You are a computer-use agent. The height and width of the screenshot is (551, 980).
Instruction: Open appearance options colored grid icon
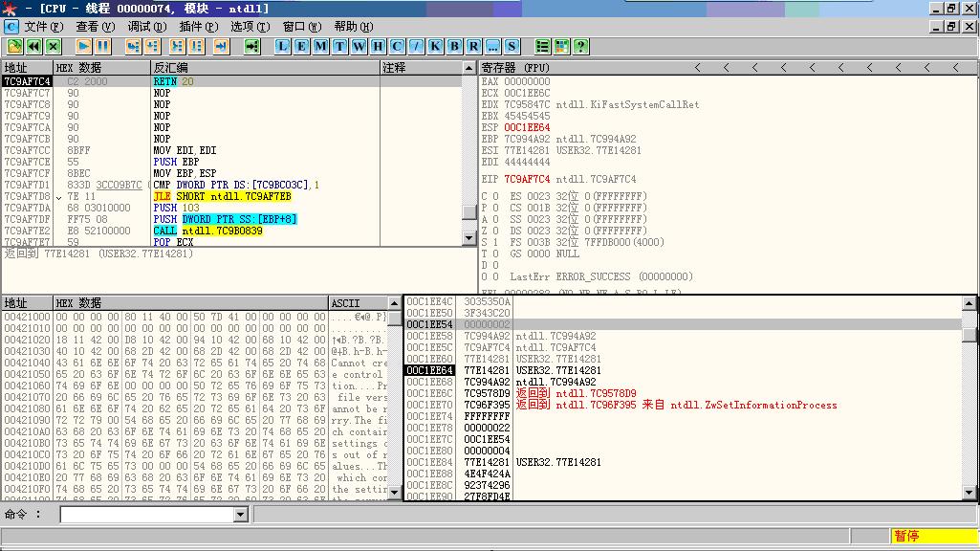(x=562, y=46)
